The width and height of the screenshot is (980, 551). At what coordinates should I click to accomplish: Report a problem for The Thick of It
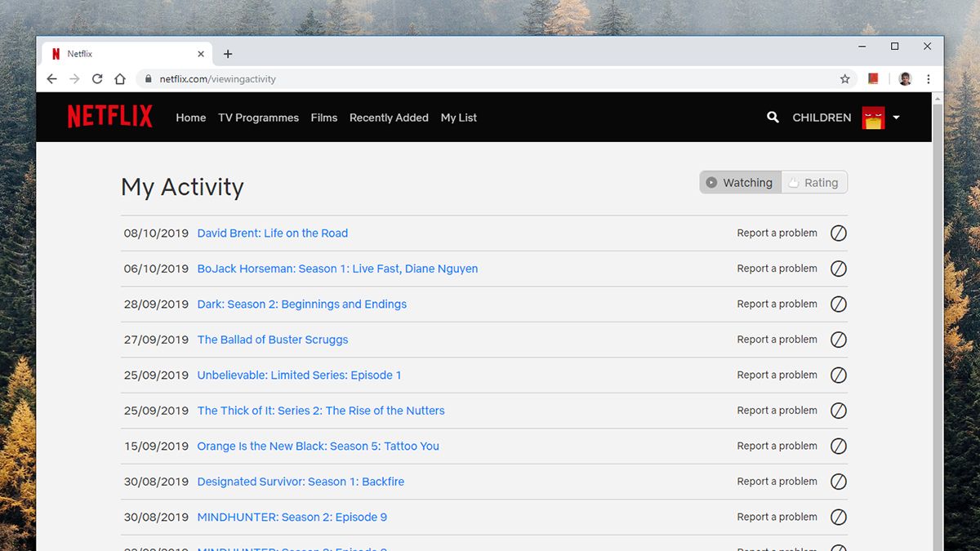[777, 411]
